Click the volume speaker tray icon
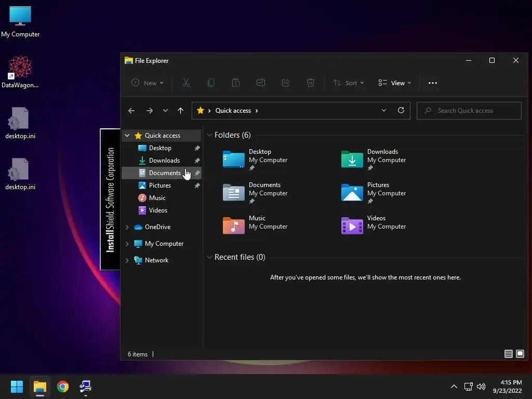 click(x=481, y=387)
